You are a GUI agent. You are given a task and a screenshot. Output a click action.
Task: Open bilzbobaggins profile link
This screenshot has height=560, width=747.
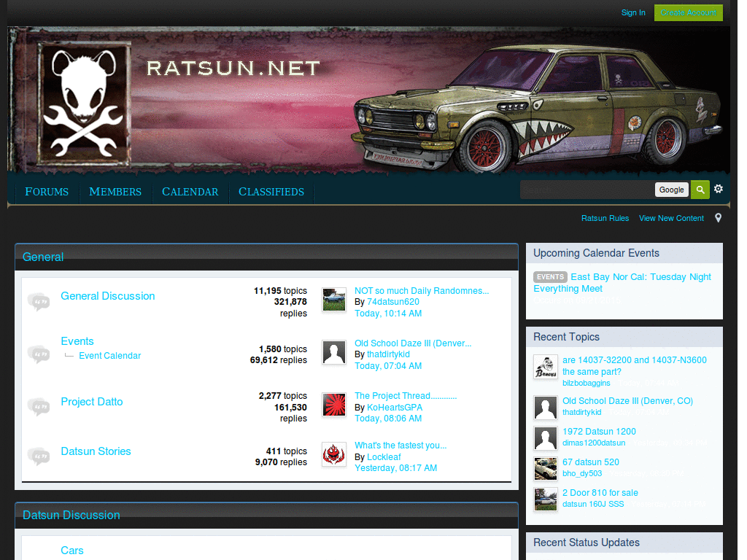pyautogui.click(x=586, y=383)
